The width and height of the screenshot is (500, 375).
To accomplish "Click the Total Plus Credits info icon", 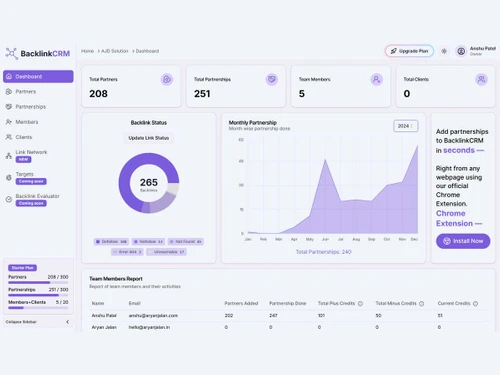I will [360, 304].
